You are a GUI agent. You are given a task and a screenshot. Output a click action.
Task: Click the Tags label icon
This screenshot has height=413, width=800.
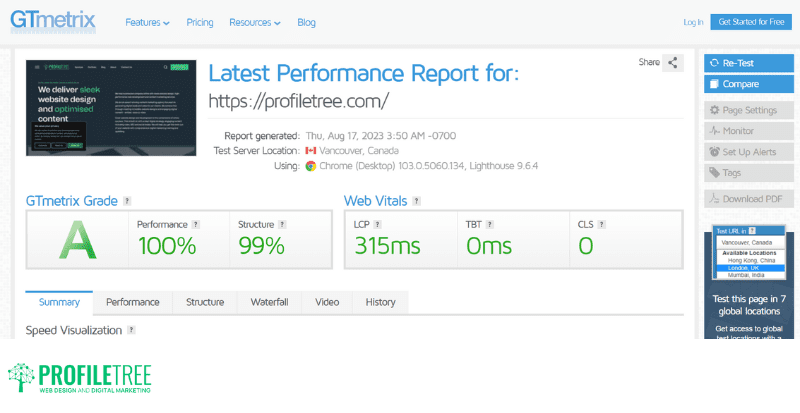point(714,173)
